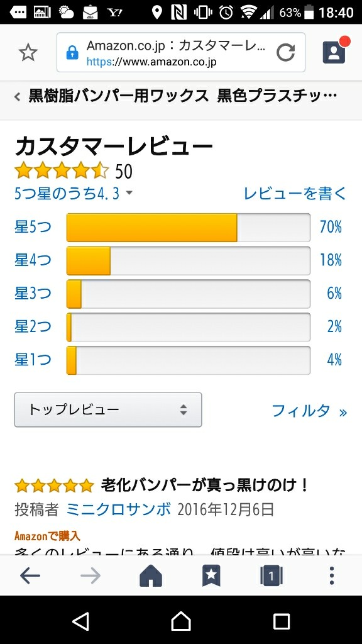The width and height of the screenshot is (362, 644).
Task: Go back using the browser left arrow
Action: pos(30,576)
